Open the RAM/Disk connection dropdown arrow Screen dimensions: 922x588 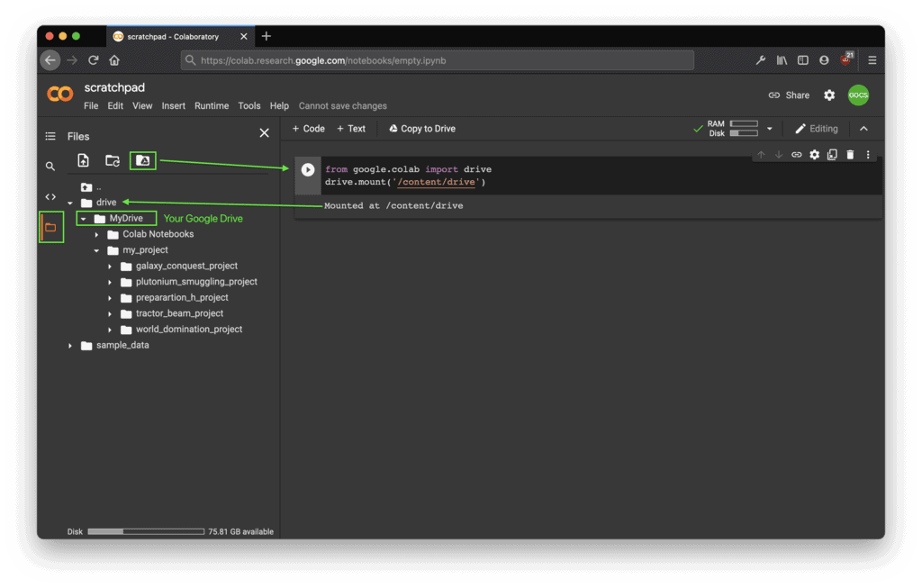click(769, 128)
